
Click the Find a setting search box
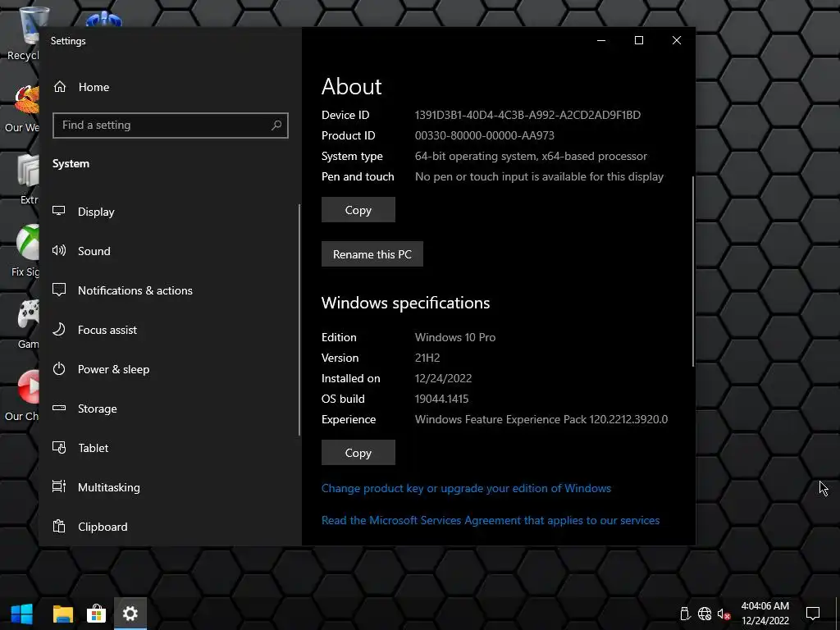click(171, 126)
